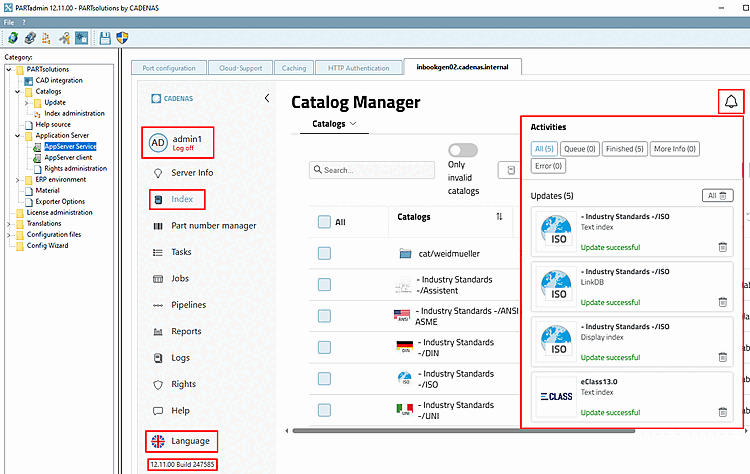
Task: Delete the ISO Text index activity
Action: pyautogui.click(x=723, y=247)
